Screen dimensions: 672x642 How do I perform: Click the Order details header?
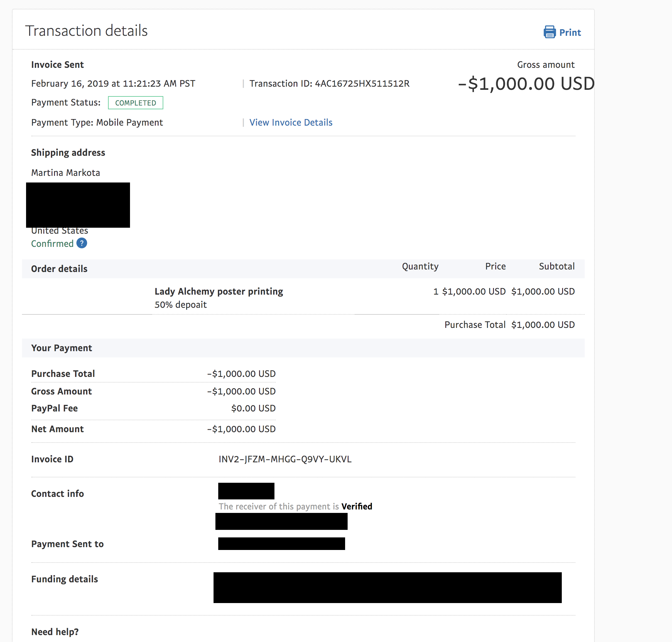pyautogui.click(x=59, y=269)
